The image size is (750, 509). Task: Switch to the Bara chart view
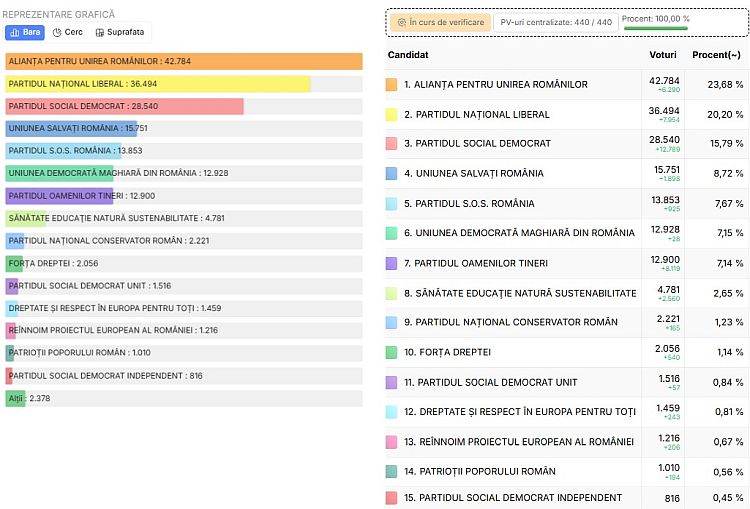tap(25, 33)
